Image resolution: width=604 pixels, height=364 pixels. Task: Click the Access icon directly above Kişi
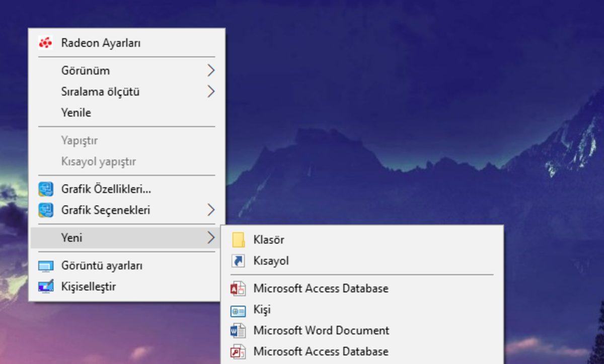pyautogui.click(x=238, y=289)
